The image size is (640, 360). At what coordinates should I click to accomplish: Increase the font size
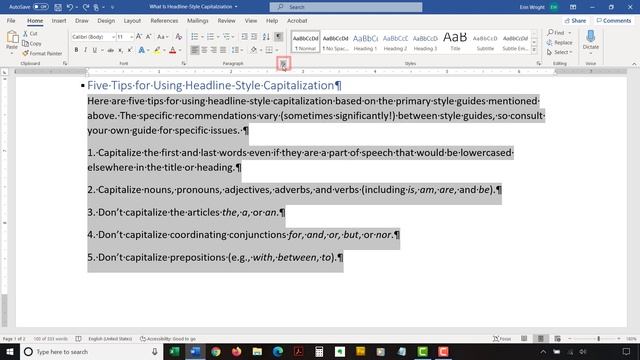tap(139, 37)
